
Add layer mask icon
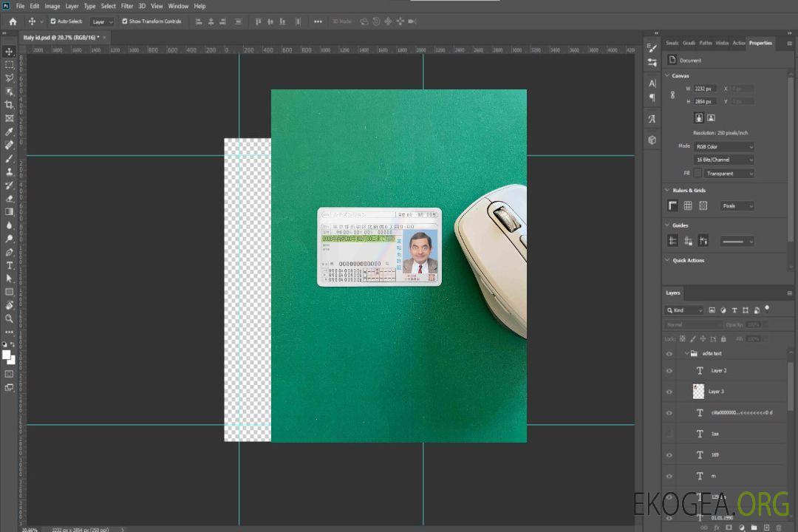(729, 528)
